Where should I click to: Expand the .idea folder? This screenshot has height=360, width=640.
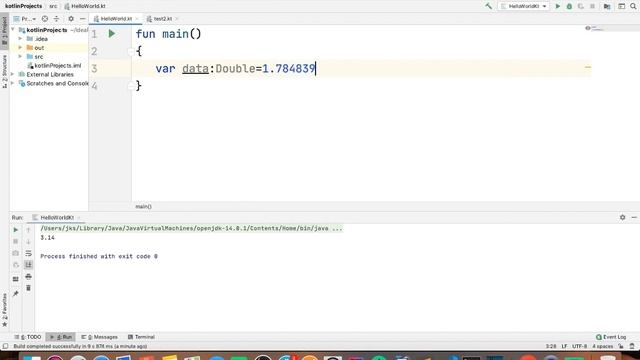tap(20, 39)
